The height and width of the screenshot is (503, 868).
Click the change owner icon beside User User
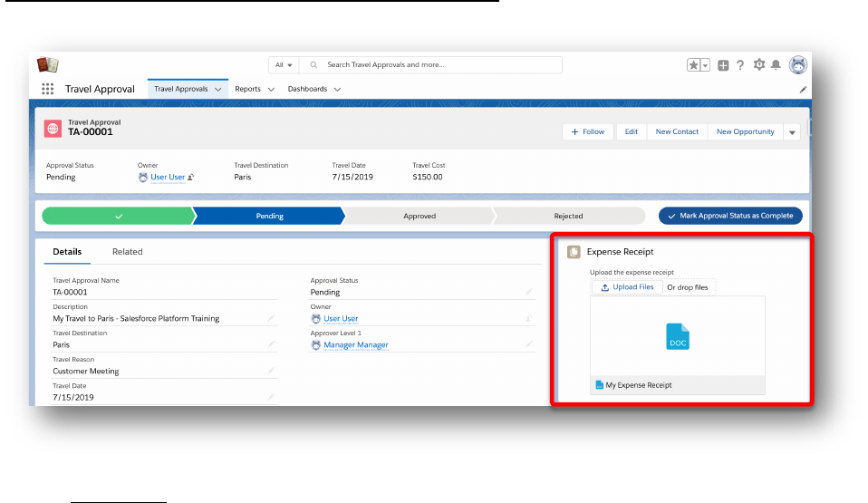[190, 178]
